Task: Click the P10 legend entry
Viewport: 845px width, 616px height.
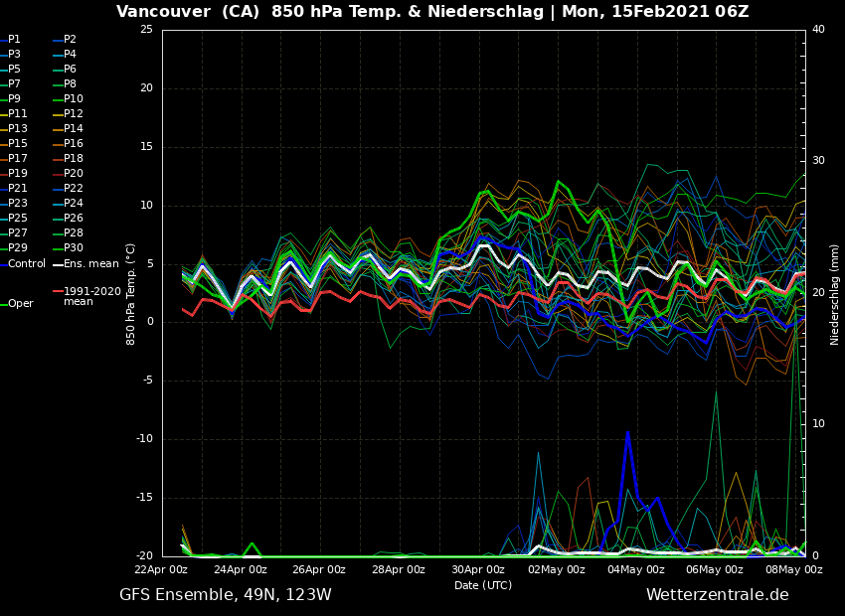Action: pyautogui.click(x=74, y=99)
